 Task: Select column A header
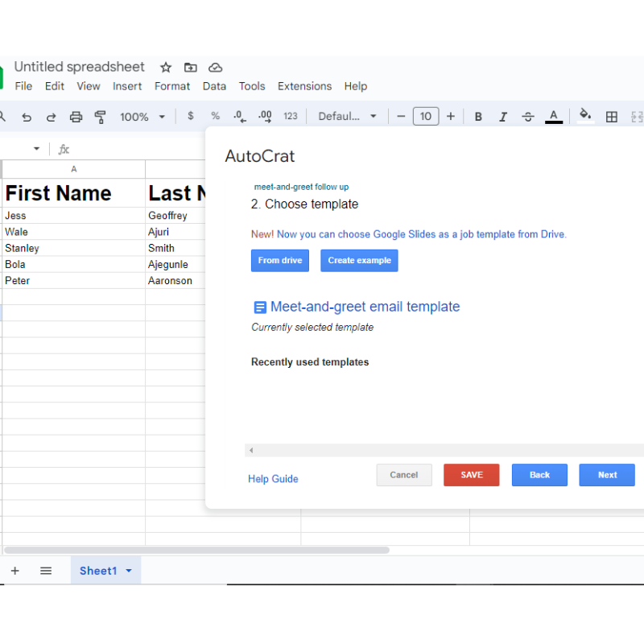pos(74,169)
